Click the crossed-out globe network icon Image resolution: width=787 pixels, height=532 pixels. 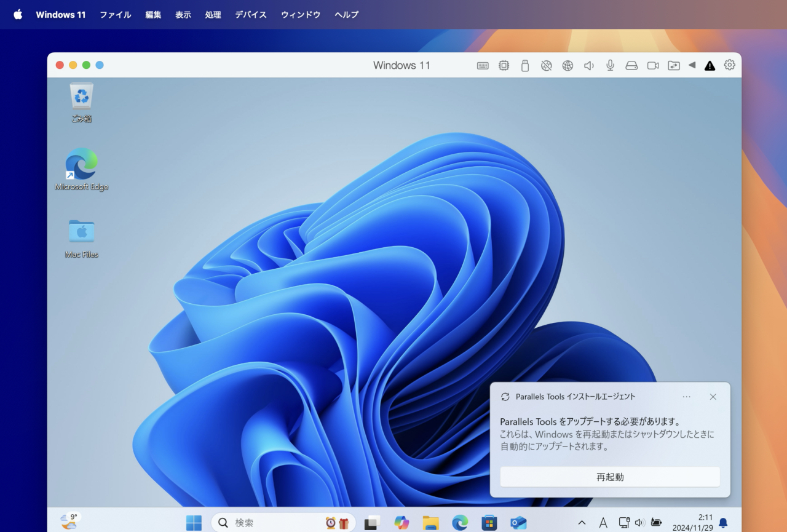pos(546,65)
